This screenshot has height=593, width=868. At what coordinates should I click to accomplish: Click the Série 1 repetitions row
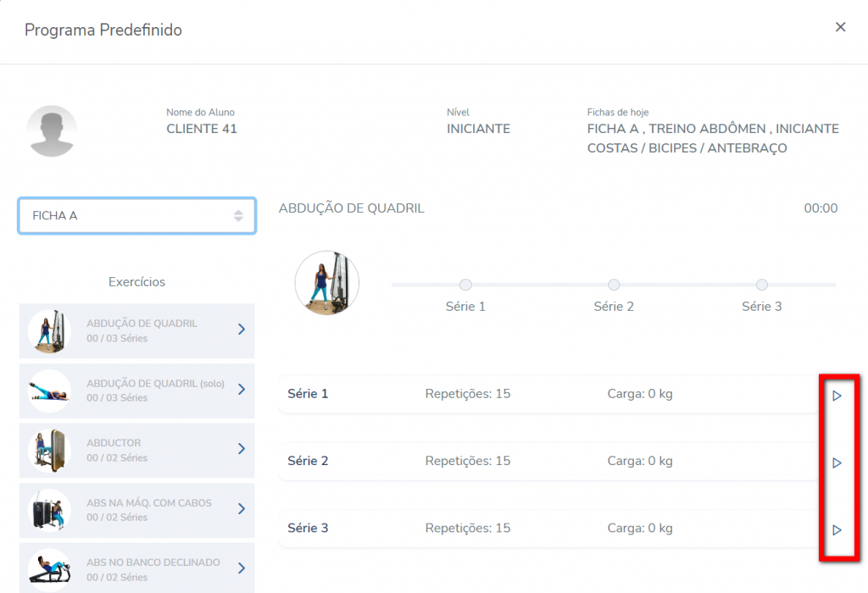[467, 394]
